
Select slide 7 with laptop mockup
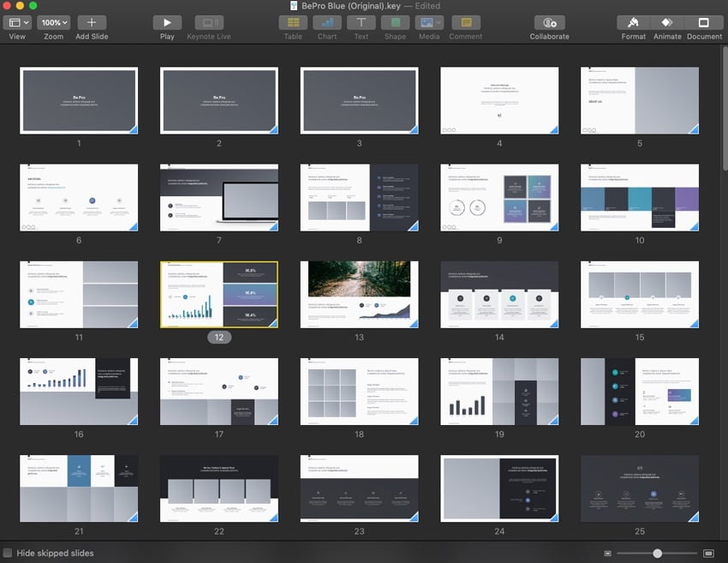[218, 198]
